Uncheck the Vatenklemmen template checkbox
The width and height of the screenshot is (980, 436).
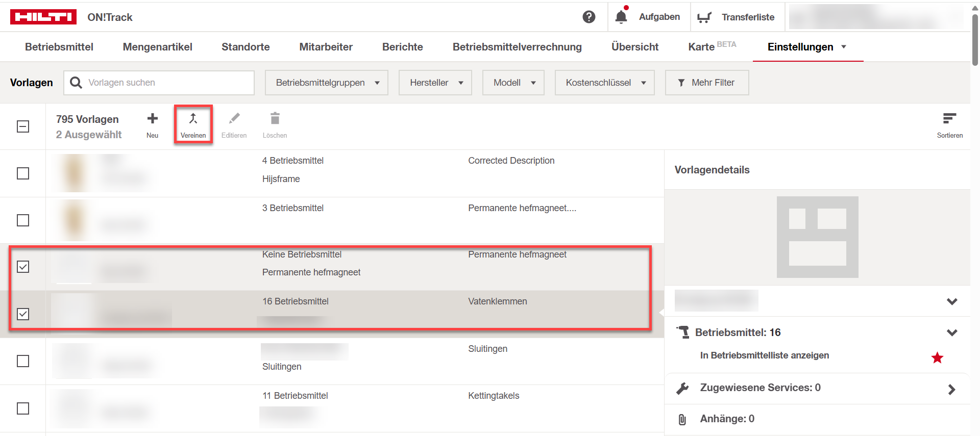tap(23, 314)
